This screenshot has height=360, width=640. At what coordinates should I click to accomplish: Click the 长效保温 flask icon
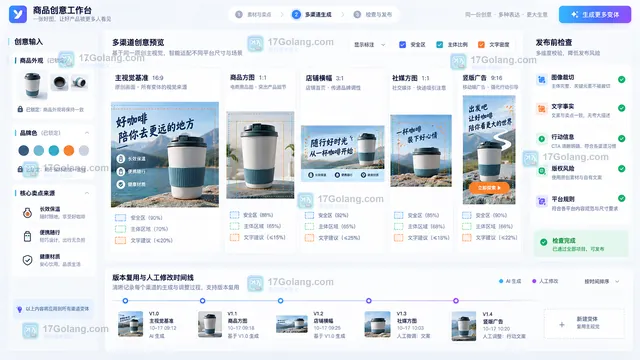coord(27,213)
